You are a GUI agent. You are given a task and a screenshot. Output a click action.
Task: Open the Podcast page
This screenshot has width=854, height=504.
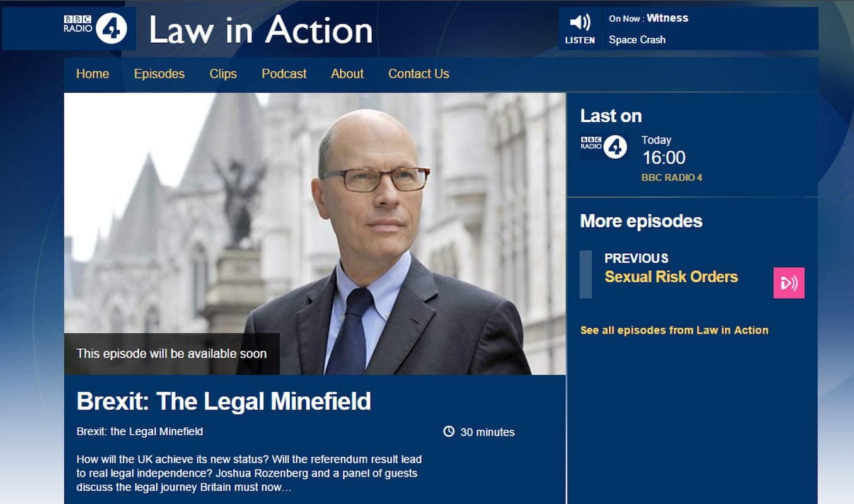click(284, 74)
